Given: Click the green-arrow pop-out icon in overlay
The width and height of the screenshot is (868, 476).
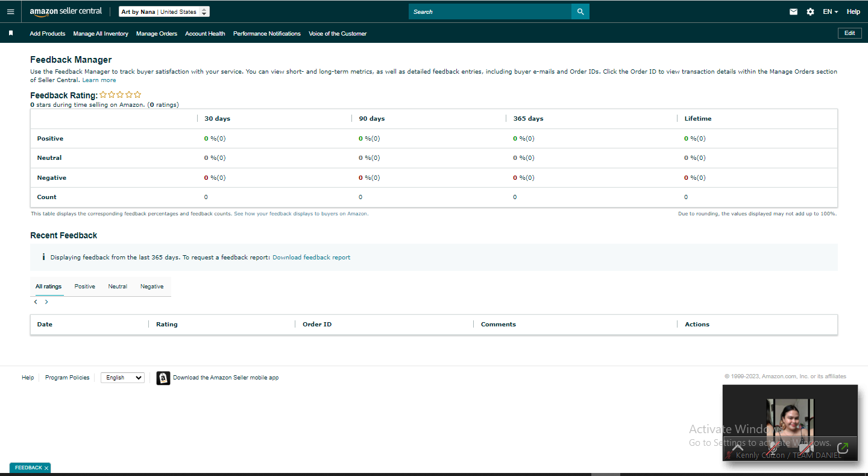Looking at the screenshot, I should point(843,447).
